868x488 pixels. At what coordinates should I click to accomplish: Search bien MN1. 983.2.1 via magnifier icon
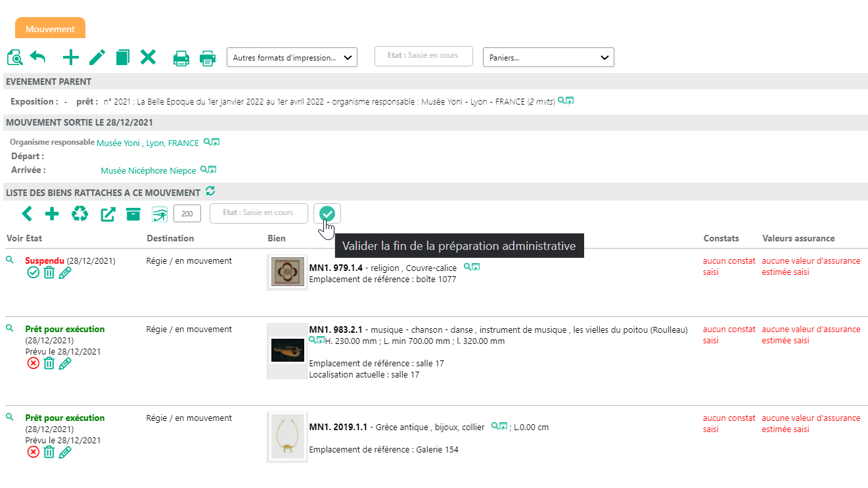pos(312,340)
